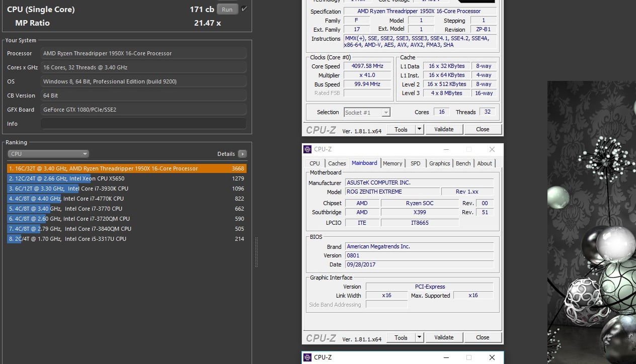Select ranking row 3, Core i7-3930K
Image resolution: width=636 pixels, height=364 pixels.
[x=127, y=189]
